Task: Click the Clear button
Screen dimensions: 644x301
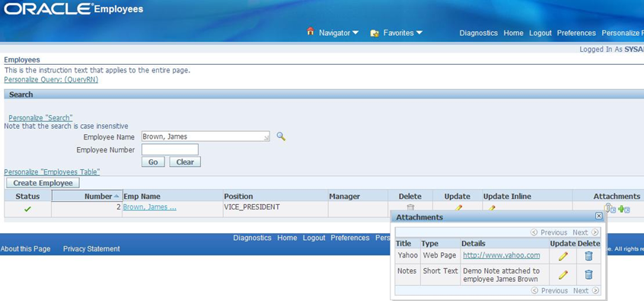Action: tap(185, 162)
